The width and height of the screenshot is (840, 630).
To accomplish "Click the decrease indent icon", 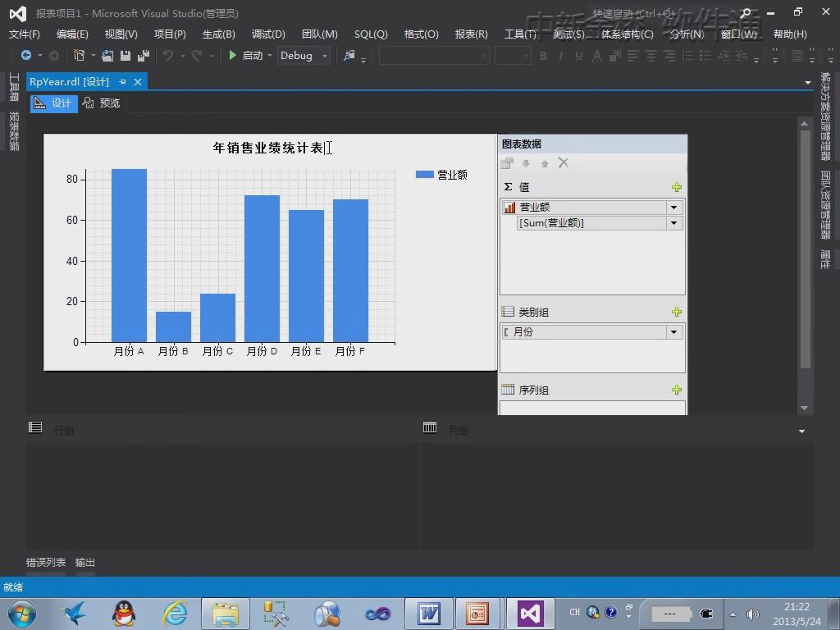I will pyautogui.click(x=724, y=56).
